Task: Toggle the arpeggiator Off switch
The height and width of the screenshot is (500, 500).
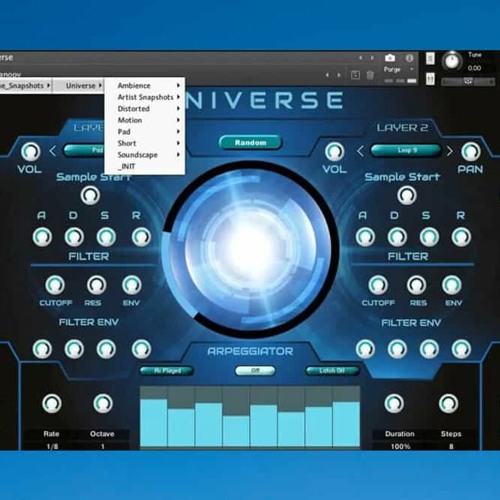Action: pos(255,371)
